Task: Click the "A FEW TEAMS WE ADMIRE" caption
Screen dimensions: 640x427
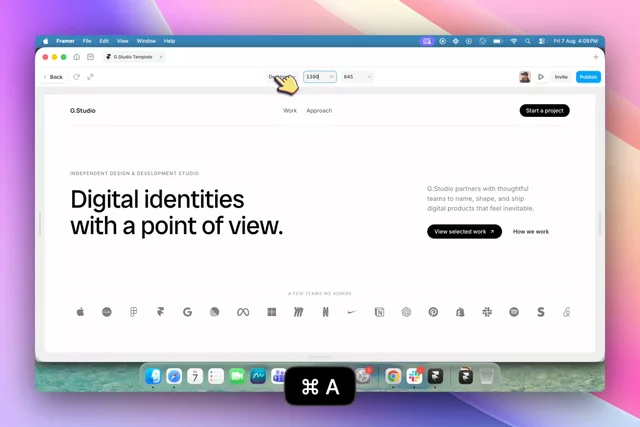Action: [x=320, y=294]
